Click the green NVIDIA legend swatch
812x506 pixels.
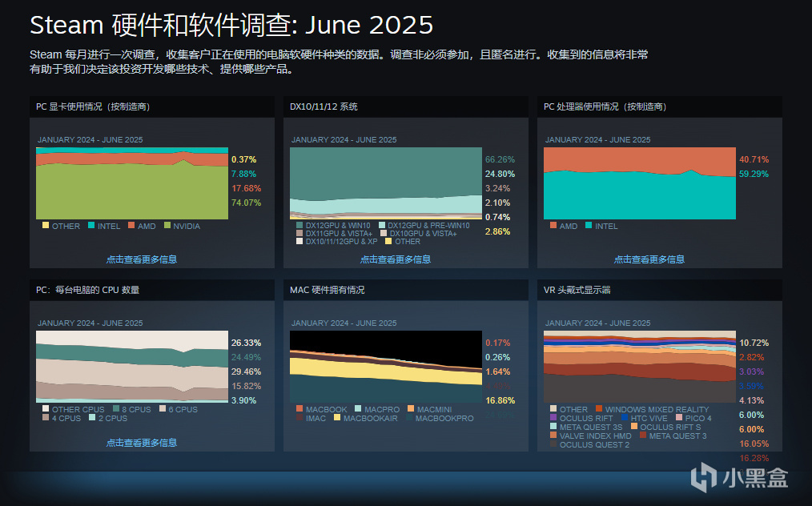167,225
